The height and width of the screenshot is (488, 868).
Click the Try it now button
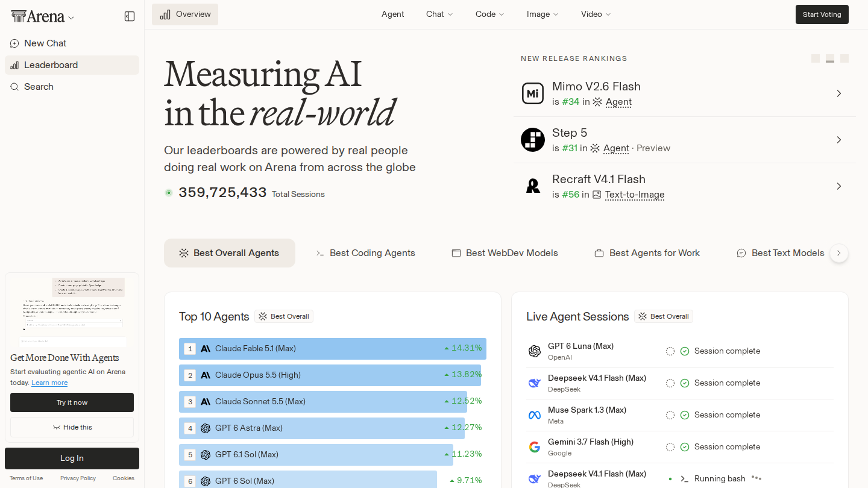[x=72, y=402]
